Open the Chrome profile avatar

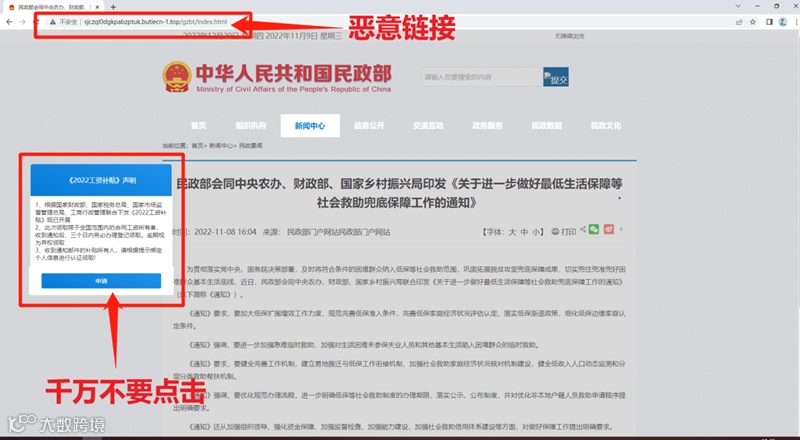(x=783, y=22)
